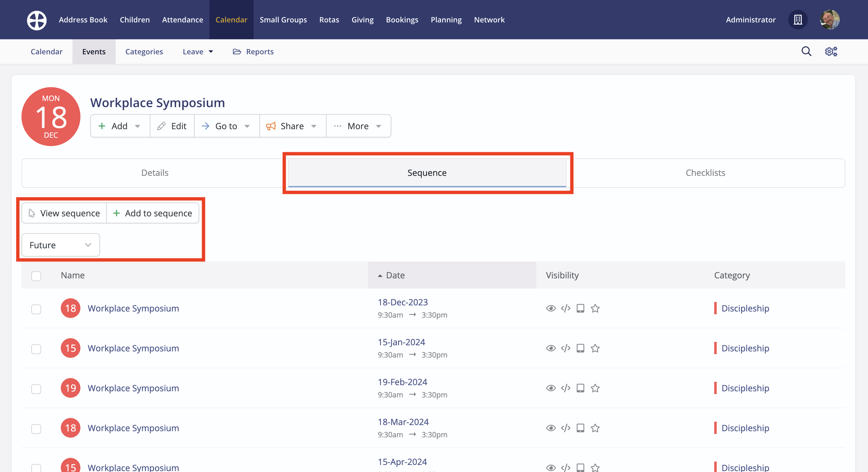Click the search magnifier icon

click(806, 52)
